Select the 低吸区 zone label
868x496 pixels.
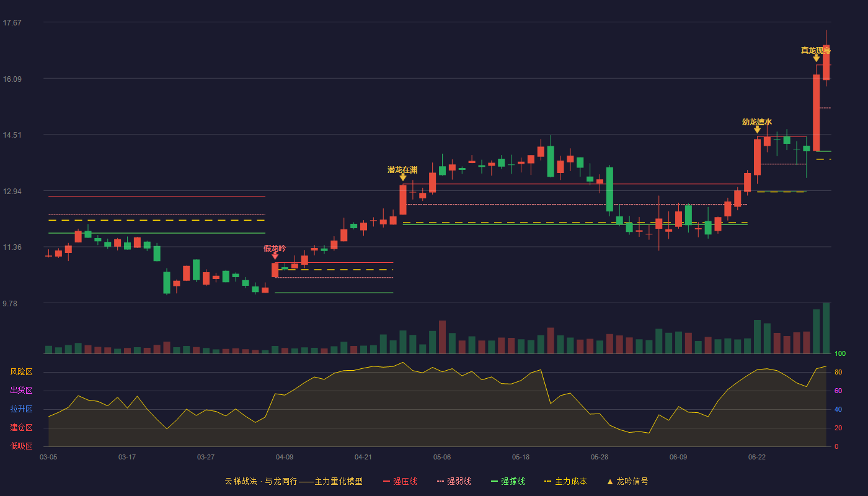(x=22, y=446)
